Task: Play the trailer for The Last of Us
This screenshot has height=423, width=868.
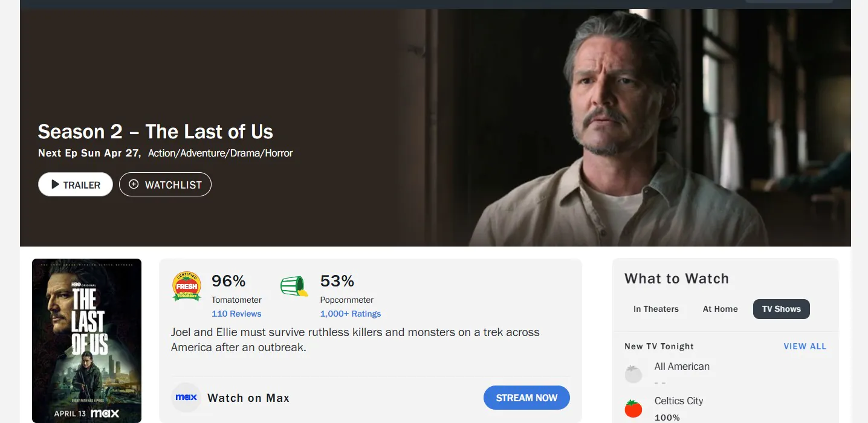Action: (76, 184)
